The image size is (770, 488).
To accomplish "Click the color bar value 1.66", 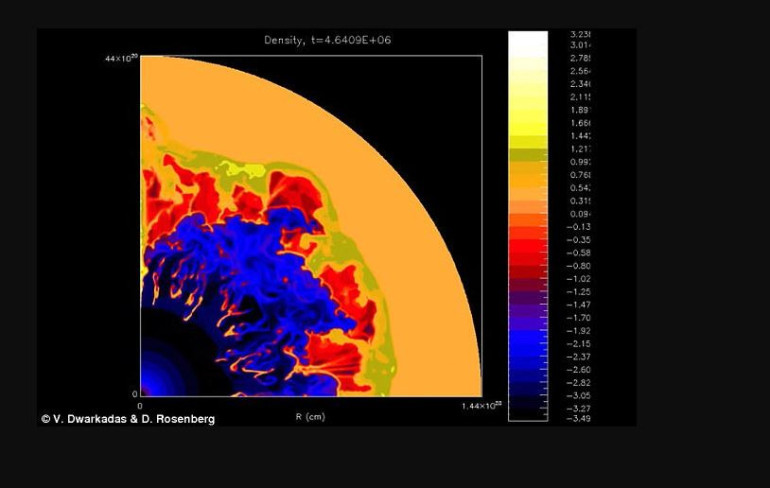I will (x=580, y=123).
